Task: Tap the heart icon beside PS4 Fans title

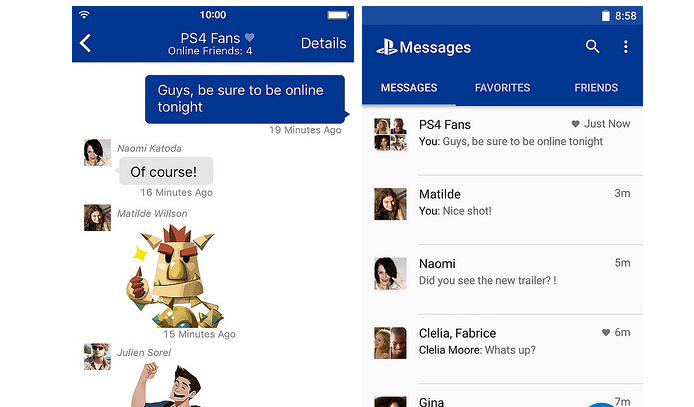Action: coord(250,38)
